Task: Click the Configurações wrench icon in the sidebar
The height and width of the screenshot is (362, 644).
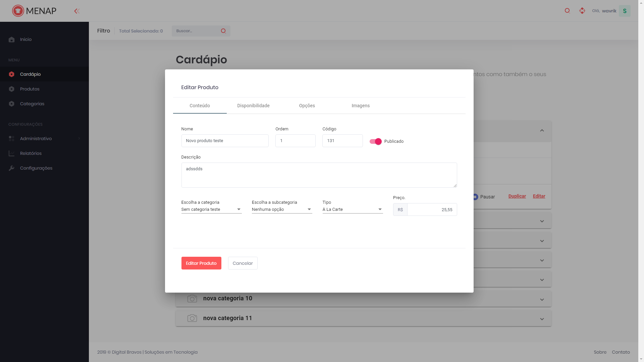Action: click(x=12, y=168)
